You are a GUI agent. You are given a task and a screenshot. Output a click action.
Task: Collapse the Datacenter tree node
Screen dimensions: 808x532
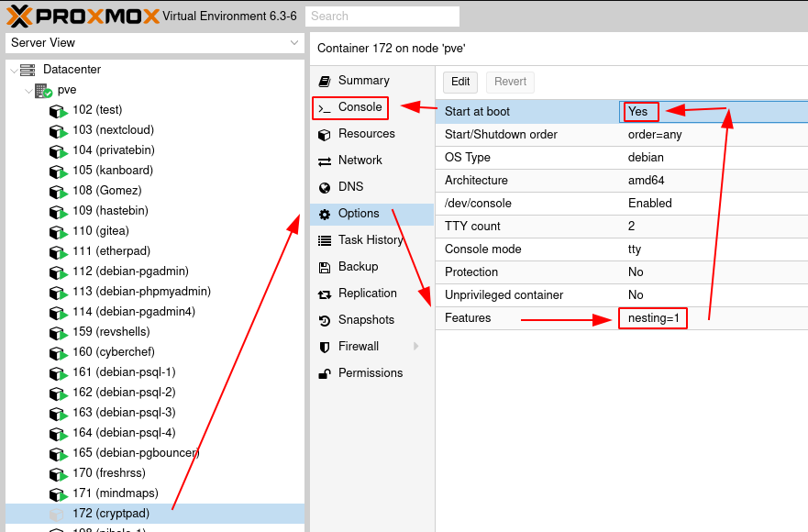tap(14, 70)
